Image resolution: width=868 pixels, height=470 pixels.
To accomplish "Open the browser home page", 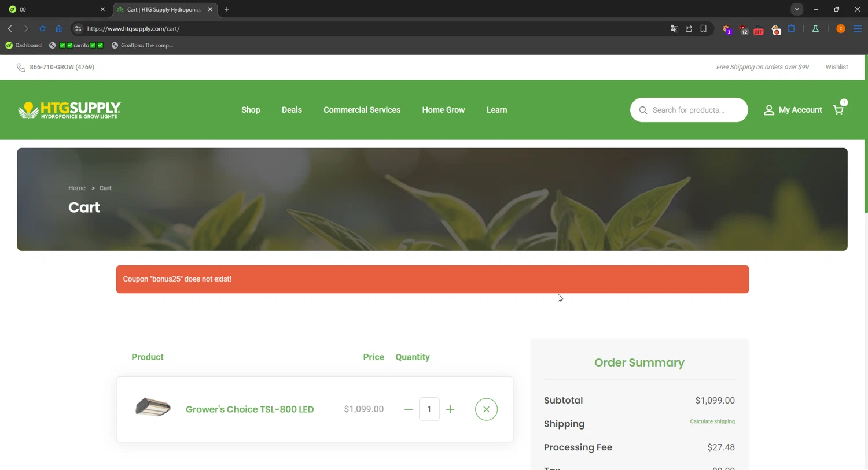I will tap(58, 28).
